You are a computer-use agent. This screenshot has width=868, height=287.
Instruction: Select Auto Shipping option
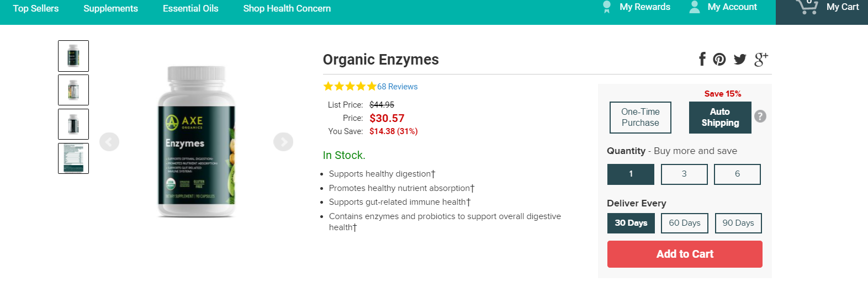[x=720, y=118]
